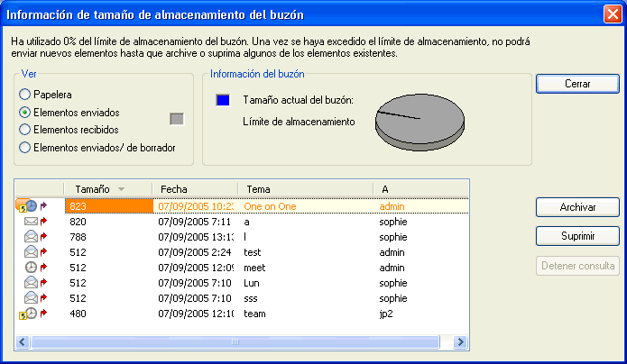Click the subject 'Lun'
This screenshot has height=364, width=627.
[252, 283]
